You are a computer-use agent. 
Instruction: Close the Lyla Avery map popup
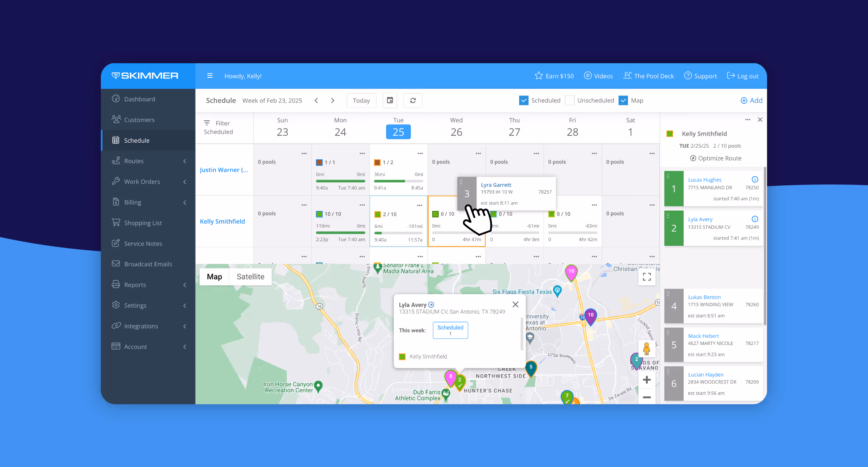[x=515, y=304]
